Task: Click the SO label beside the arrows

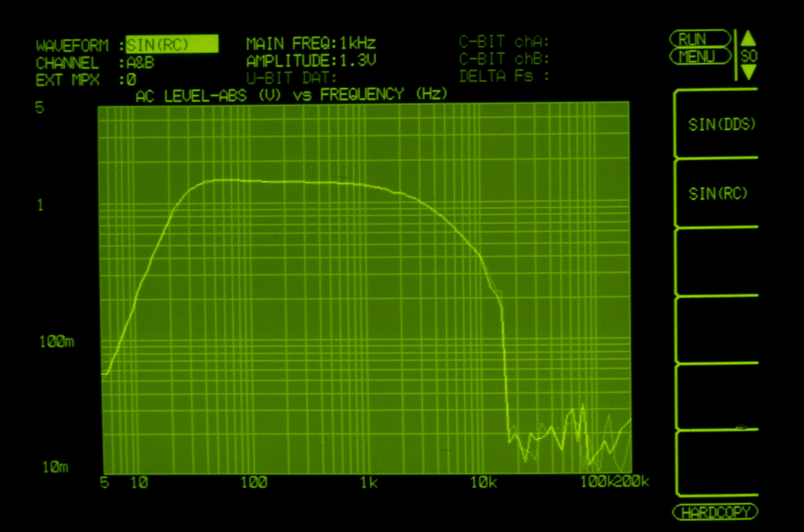Action: click(748, 56)
